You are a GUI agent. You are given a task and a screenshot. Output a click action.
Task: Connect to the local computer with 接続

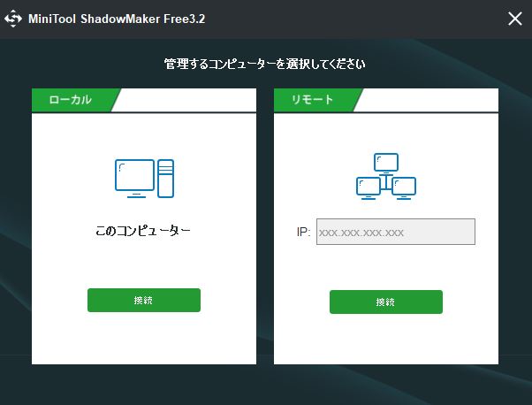coord(144,300)
